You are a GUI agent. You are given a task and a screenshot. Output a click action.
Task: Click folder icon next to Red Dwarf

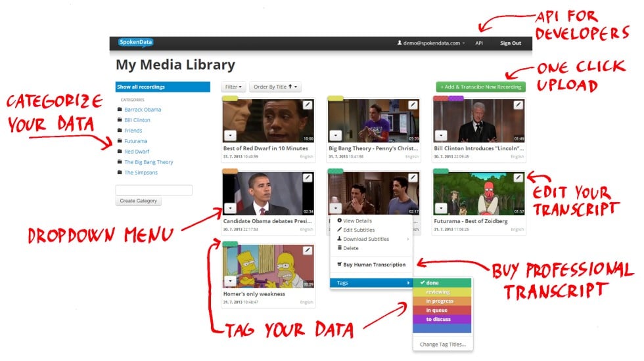(x=120, y=151)
